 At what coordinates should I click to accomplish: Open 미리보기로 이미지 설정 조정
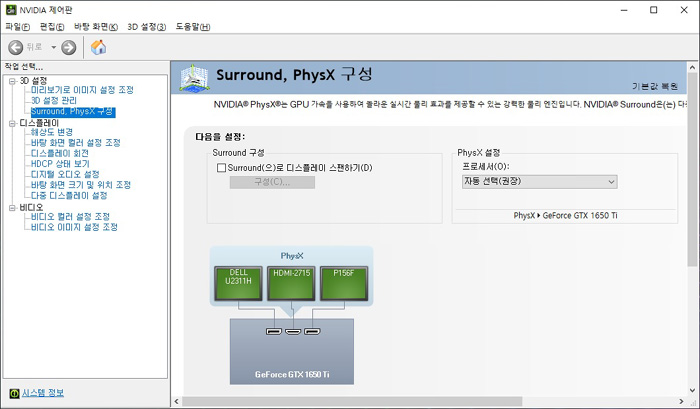point(82,90)
